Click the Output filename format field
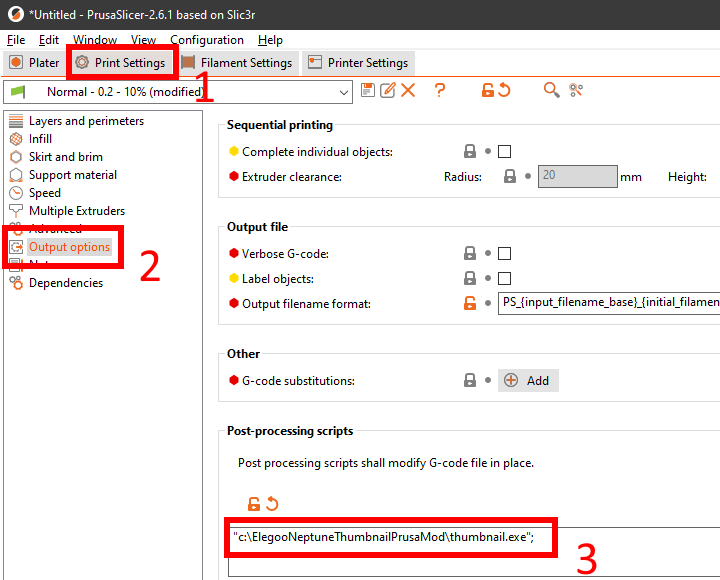 609,303
